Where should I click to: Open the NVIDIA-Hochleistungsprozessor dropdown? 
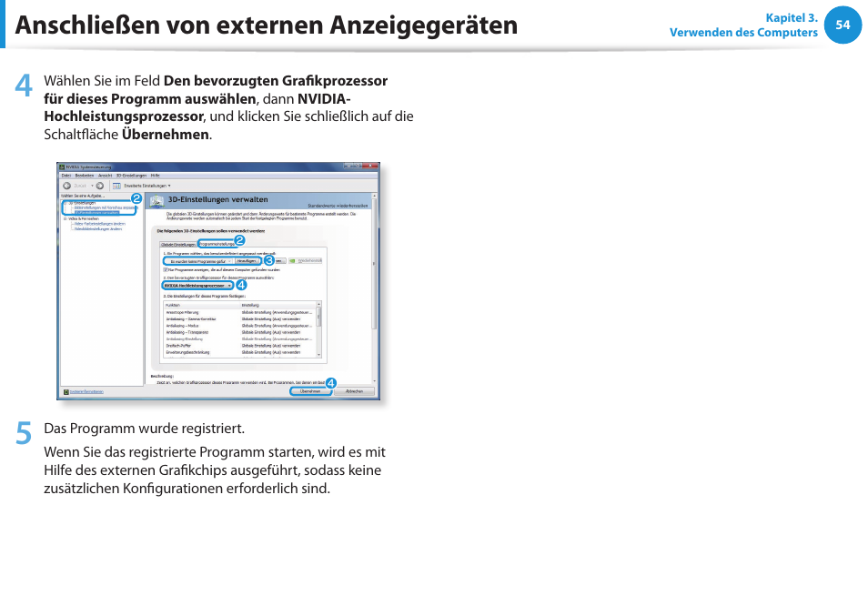coord(197,286)
